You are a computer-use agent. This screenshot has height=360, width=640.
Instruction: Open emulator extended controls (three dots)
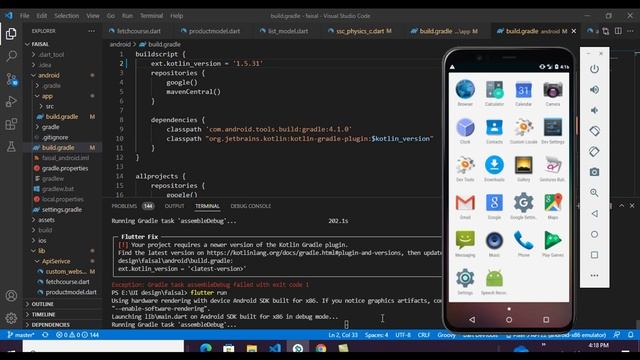click(x=594, y=276)
